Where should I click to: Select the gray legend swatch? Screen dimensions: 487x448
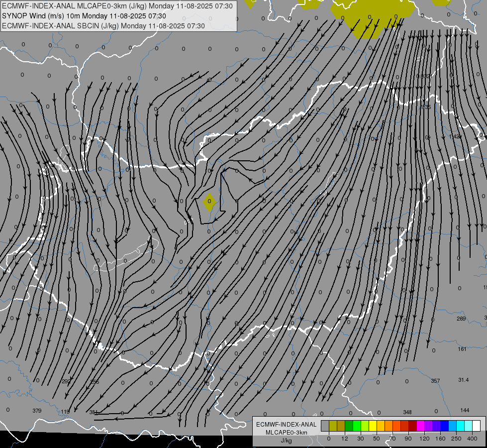pos(325,426)
